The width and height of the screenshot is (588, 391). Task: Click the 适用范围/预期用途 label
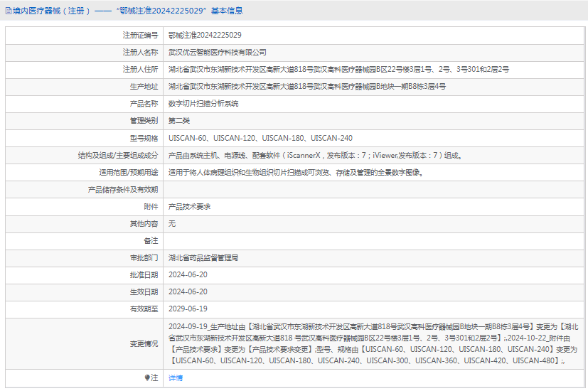(x=129, y=173)
